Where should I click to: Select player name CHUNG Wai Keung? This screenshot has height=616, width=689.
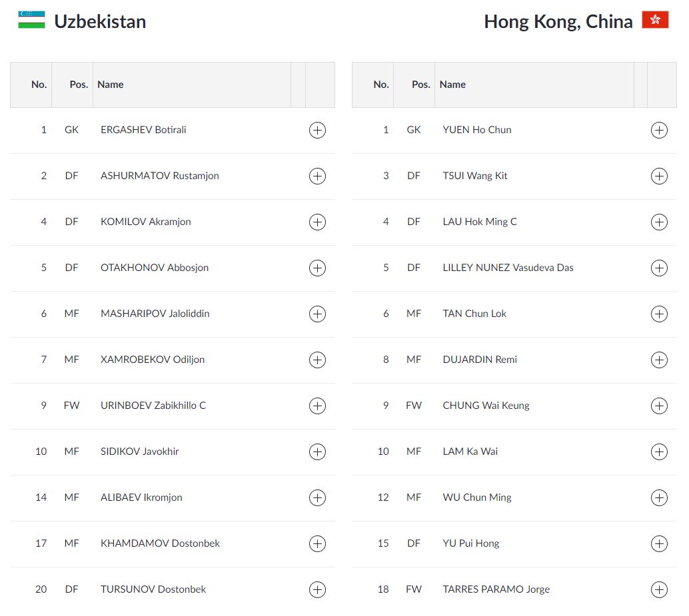coord(486,406)
